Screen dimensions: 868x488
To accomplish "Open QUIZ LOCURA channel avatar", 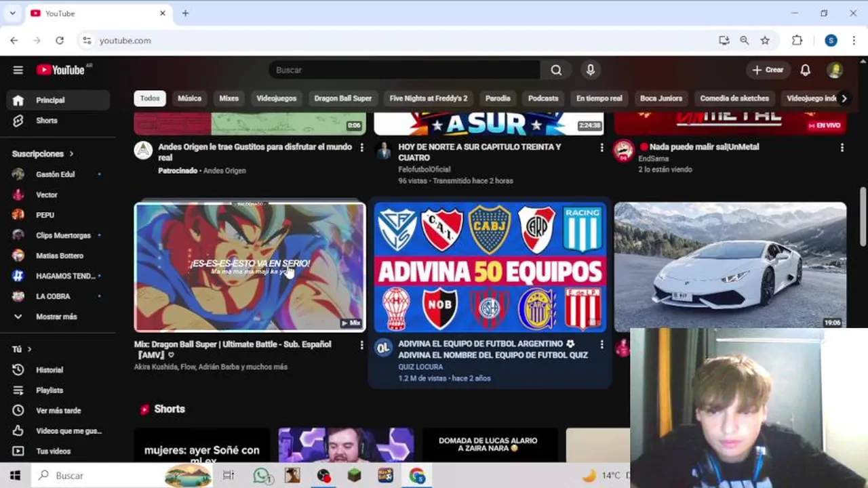I will pos(383,348).
